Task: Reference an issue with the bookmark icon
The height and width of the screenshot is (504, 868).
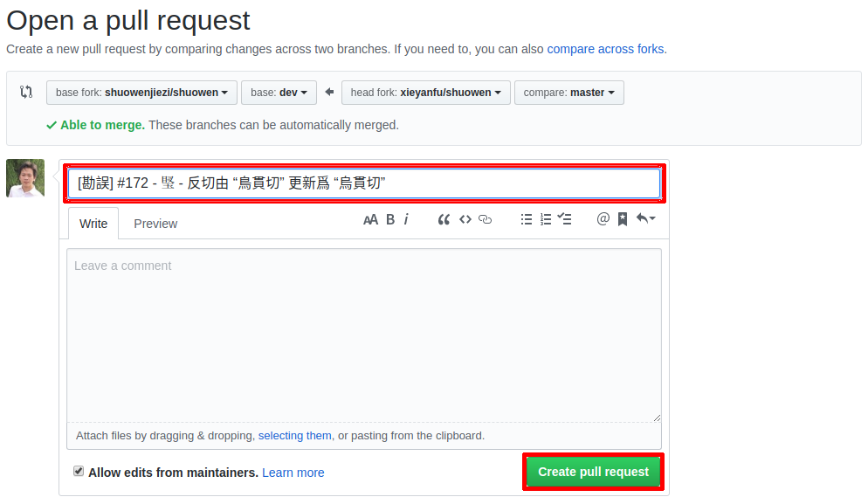Action: (623, 219)
